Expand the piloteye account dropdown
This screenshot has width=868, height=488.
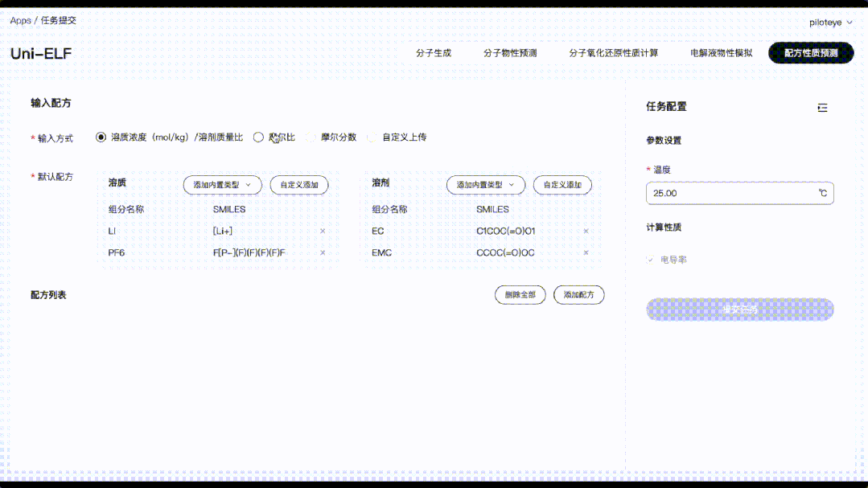point(829,22)
